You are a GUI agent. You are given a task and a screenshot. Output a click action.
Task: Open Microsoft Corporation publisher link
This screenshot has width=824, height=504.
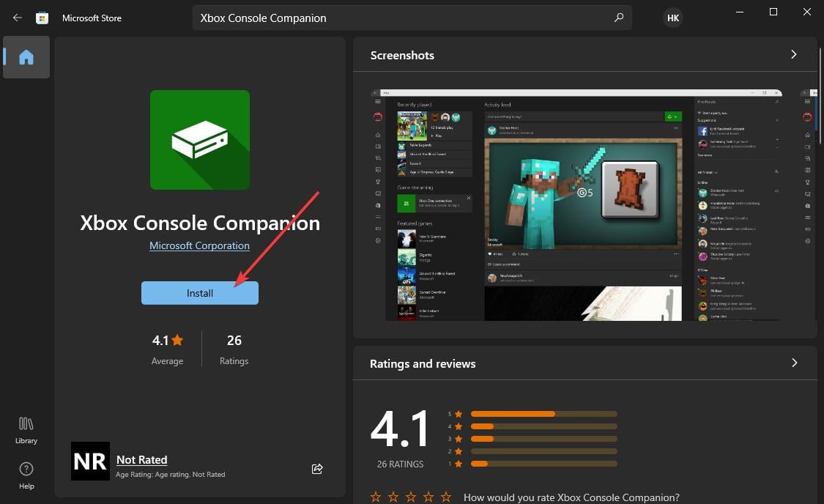coord(199,245)
